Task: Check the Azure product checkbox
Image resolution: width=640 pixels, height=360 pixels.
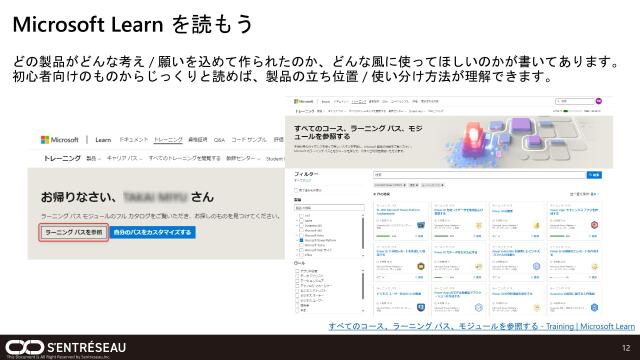Action: [x=302, y=220]
